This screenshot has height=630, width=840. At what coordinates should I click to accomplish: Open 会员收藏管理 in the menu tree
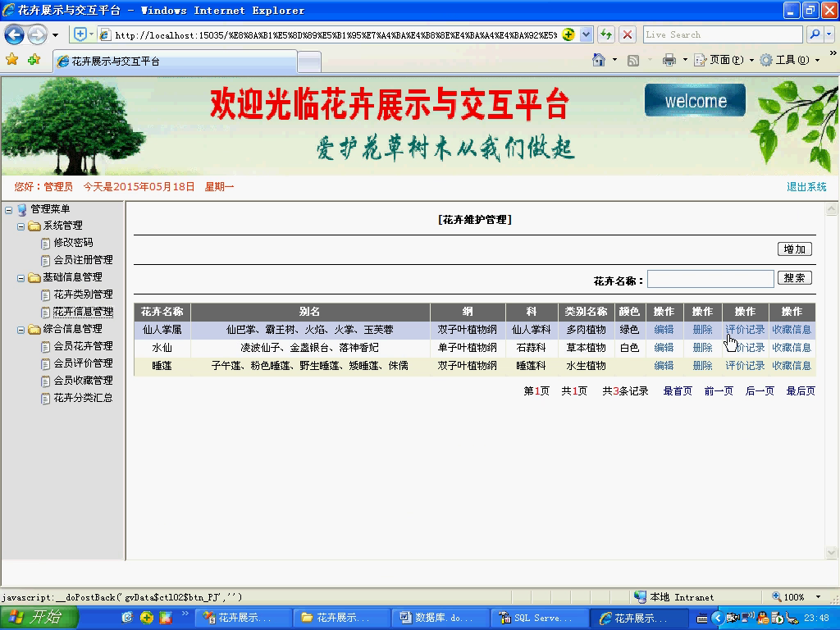(x=83, y=381)
